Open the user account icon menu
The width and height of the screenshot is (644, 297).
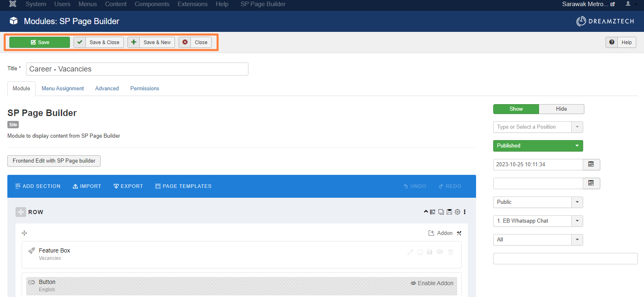(x=628, y=4)
